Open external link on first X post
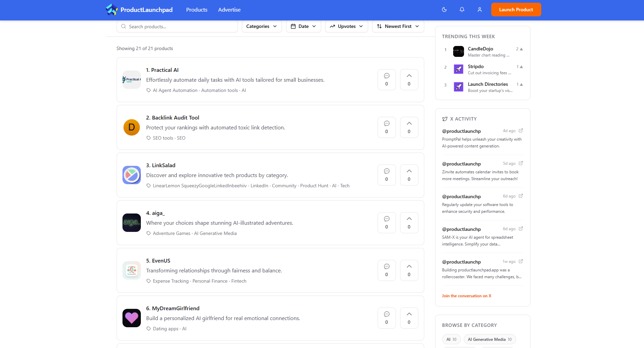This screenshot has height=348, width=644. pos(521,131)
